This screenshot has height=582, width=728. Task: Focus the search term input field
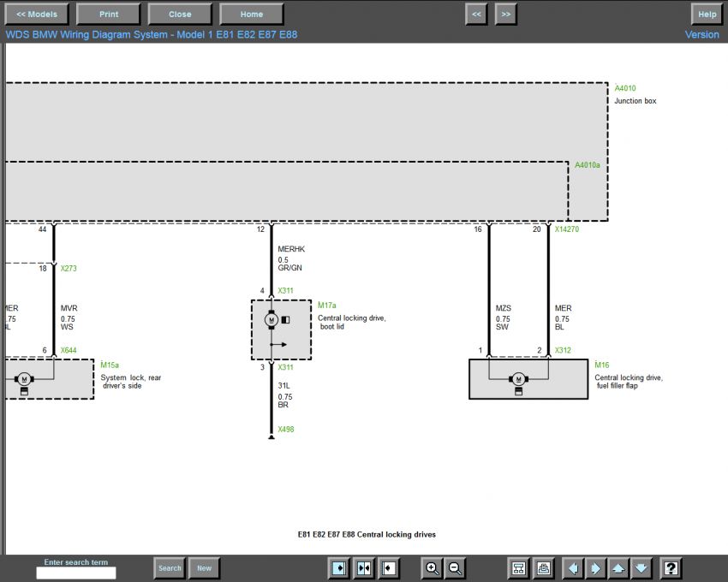pos(76,573)
